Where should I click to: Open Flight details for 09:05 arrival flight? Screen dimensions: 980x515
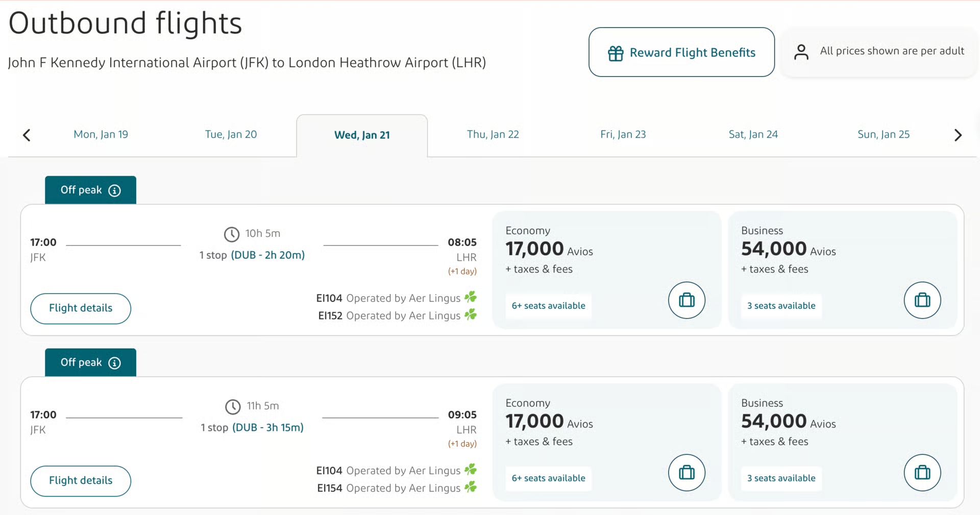click(81, 481)
